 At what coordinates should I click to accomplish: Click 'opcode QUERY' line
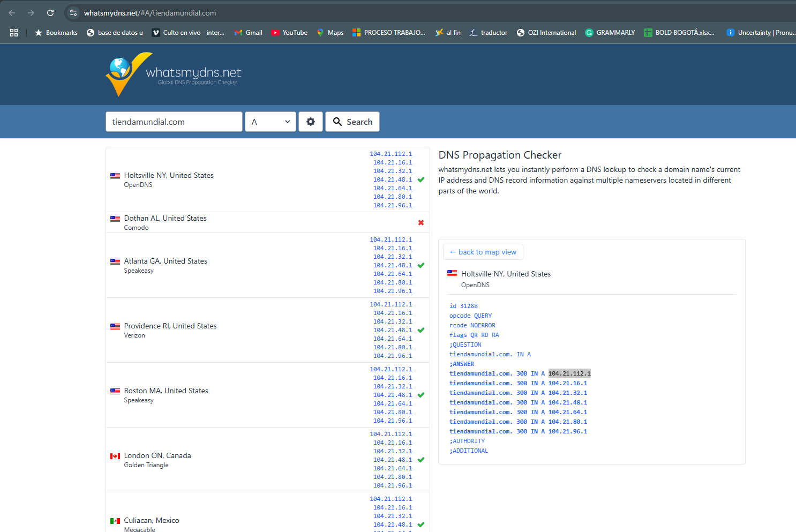point(470,316)
